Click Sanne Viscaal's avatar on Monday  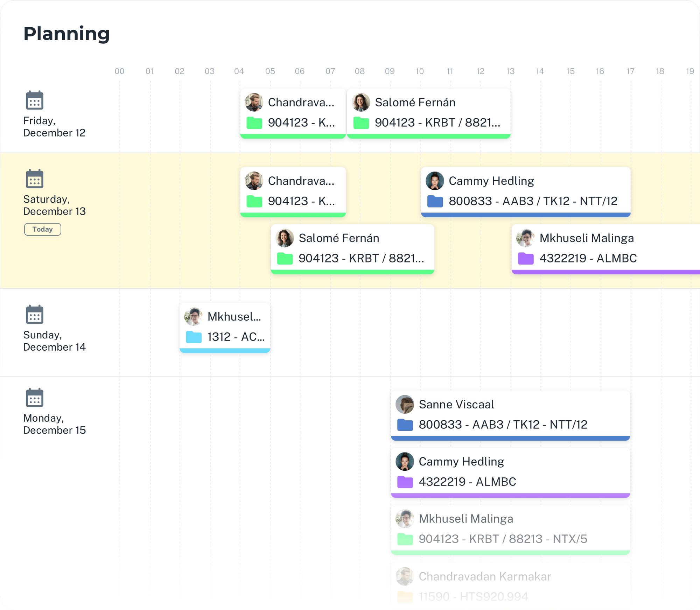(x=405, y=404)
